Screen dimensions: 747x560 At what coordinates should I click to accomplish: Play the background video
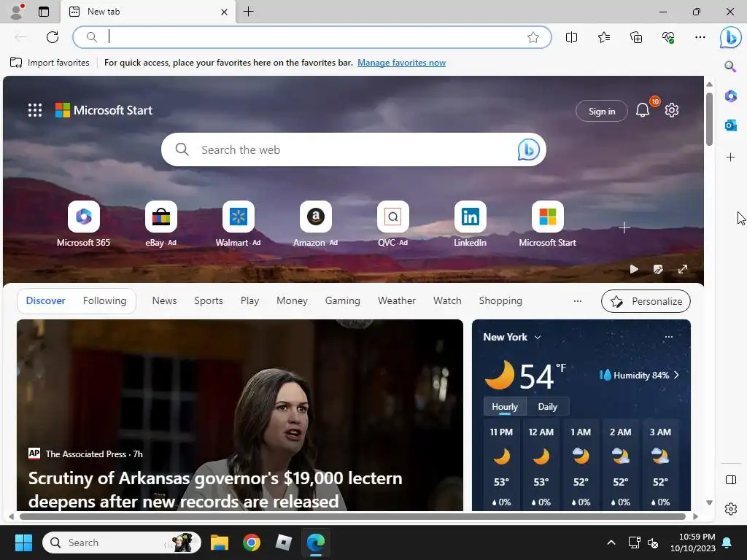[x=634, y=269]
